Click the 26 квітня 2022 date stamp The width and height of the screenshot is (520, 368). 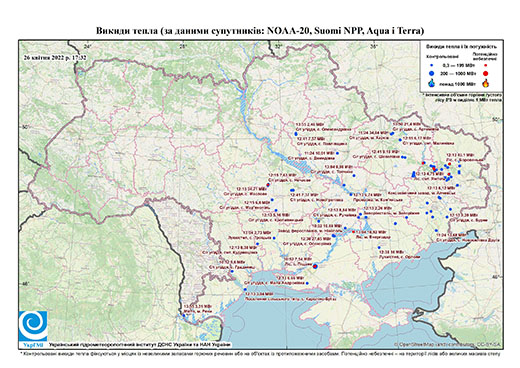click(55, 57)
